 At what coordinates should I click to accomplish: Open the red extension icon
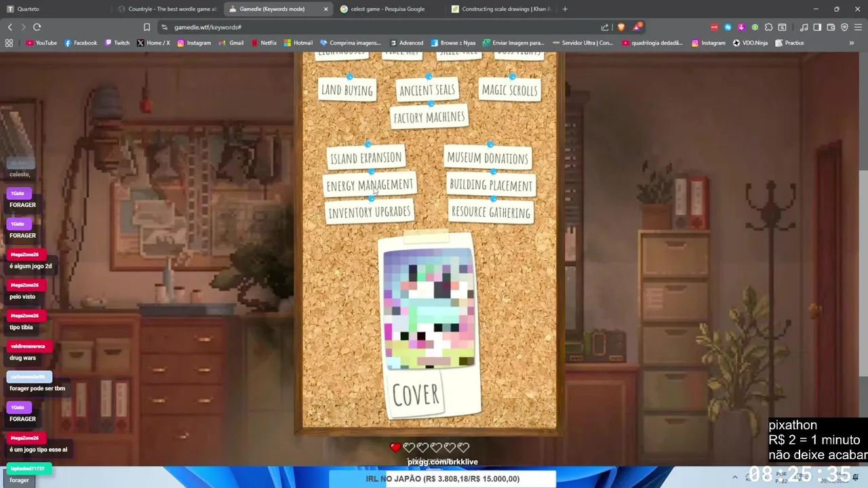[x=714, y=27]
